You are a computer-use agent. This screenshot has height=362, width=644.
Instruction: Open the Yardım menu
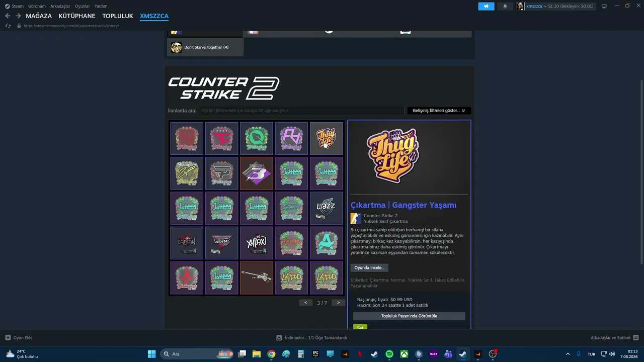(101, 6)
